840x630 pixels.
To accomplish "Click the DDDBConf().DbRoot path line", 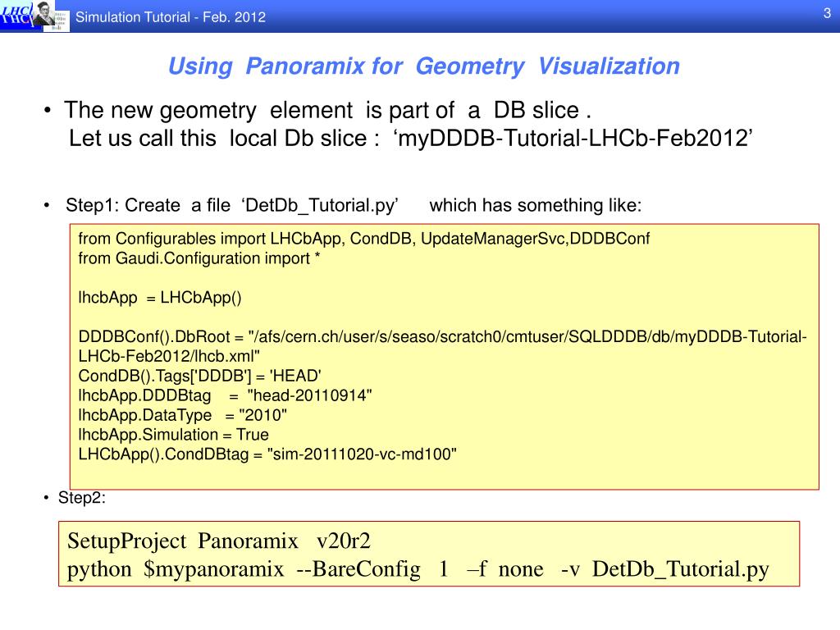I will (442, 337).
